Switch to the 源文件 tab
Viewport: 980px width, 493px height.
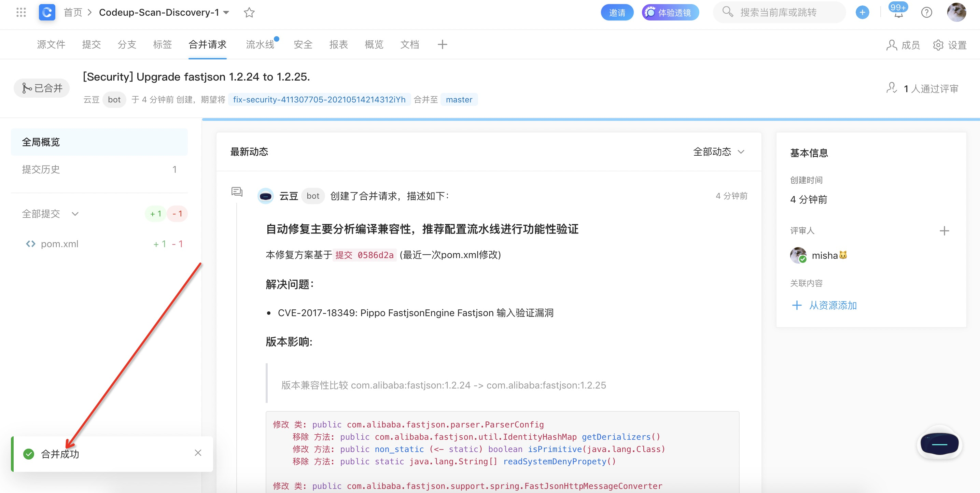pyautogui.click(x=51, y=44)
